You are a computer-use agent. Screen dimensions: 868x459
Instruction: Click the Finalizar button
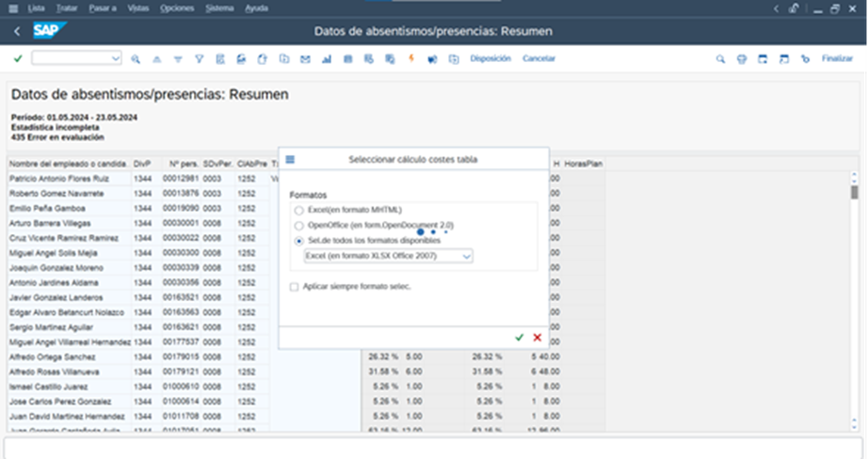click(x=836, y=58)
